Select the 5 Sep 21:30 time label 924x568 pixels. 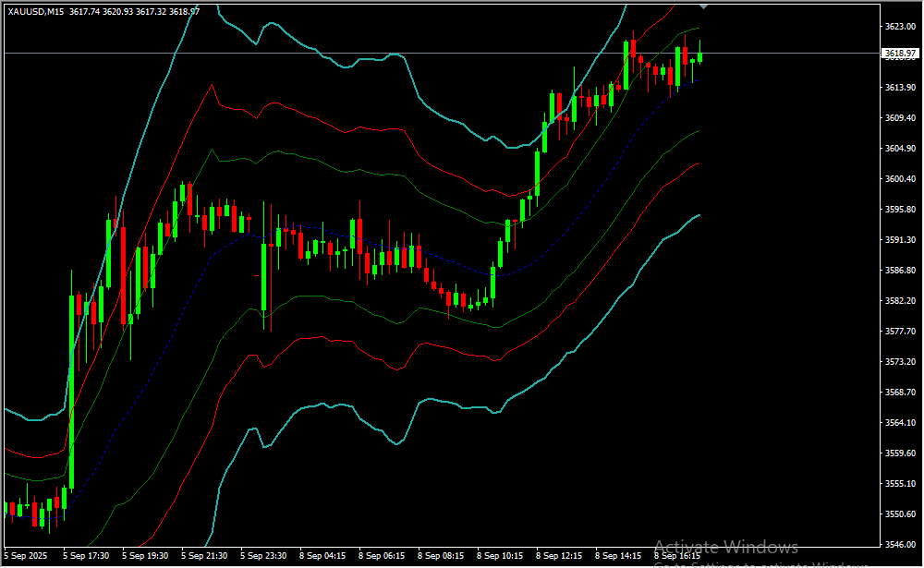click(x=204, y=556)
